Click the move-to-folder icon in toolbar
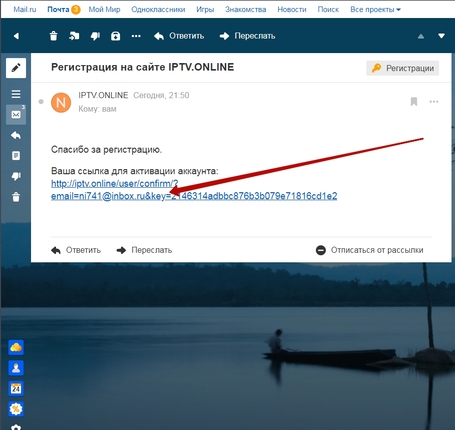Image resolution: width=455 pixels, height=430 pixels. click(74, 36)
